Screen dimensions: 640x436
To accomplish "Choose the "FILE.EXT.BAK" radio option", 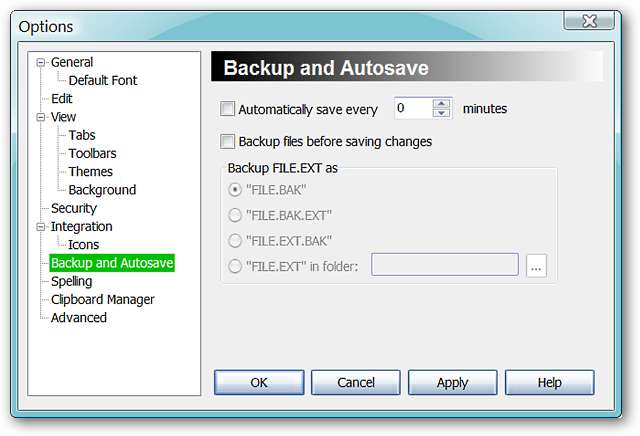I will click(x=236, y=241).
